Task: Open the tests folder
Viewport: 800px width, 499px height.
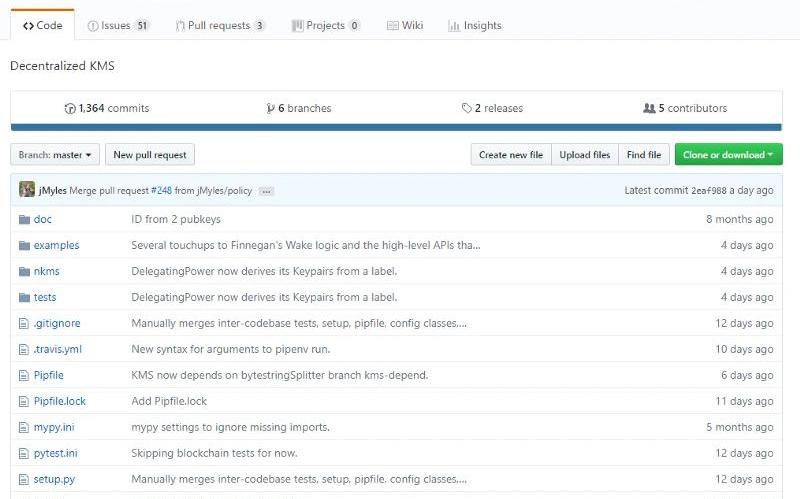Action: tap(45, 297)
